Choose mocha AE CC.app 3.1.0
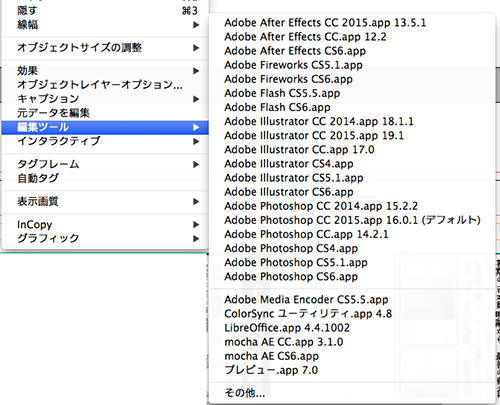Viewport: 500px width, 405px height. coord(352,342)
